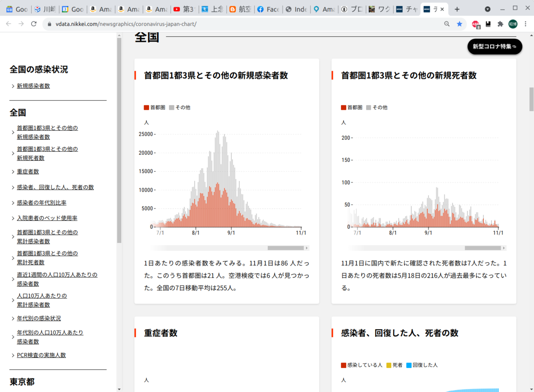Bookmark this page with the star icon
The image size is (534, 392).
460,24
